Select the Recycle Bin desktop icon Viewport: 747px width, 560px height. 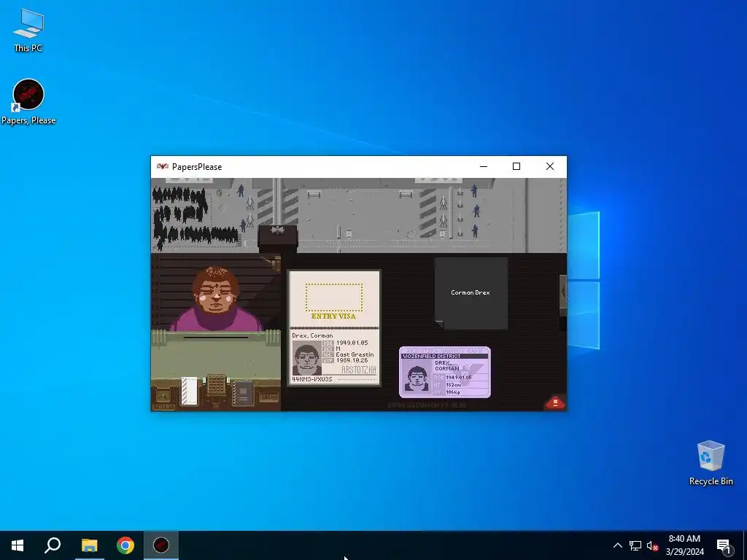pyautogui.click(x=711, y=463)
